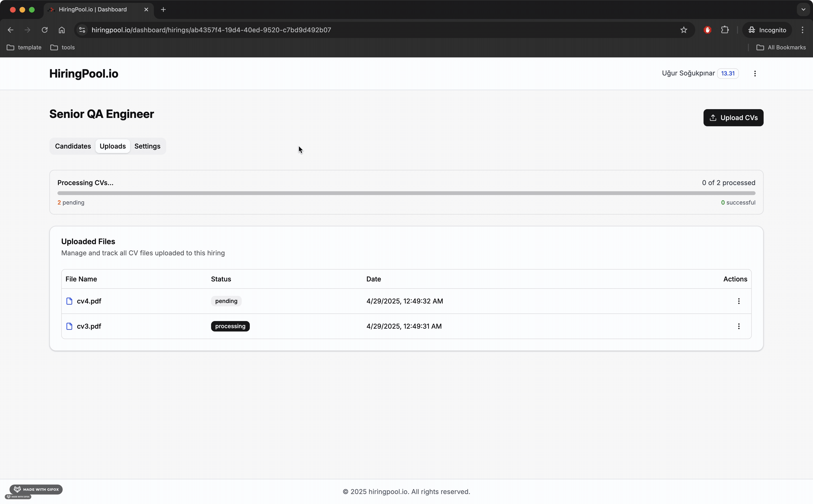Open actions menu for cv4.pdf

(x=739, y=301)
